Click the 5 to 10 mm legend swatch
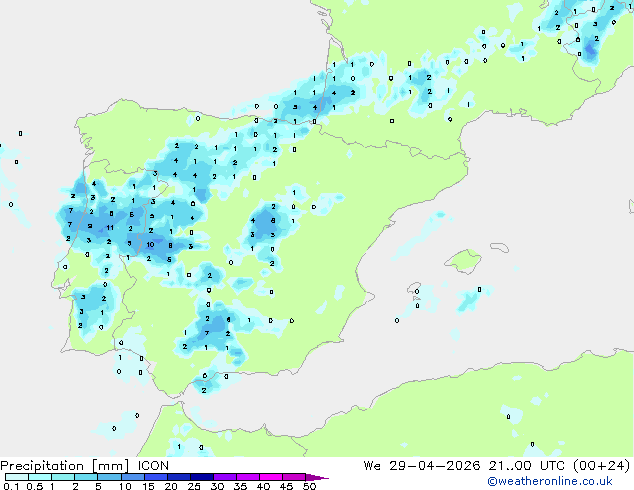634x490 pixels. click(x=109, y=477)
